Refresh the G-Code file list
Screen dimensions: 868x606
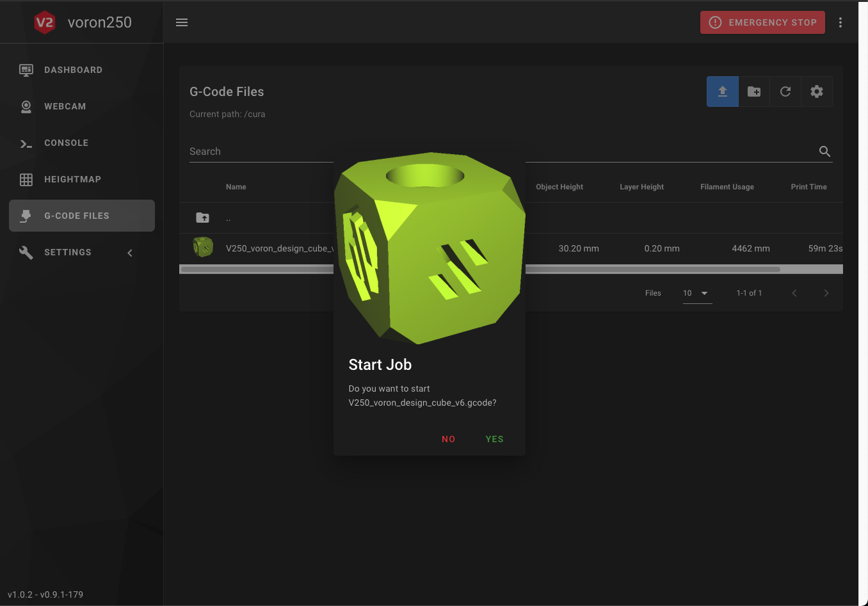(785, 92)
